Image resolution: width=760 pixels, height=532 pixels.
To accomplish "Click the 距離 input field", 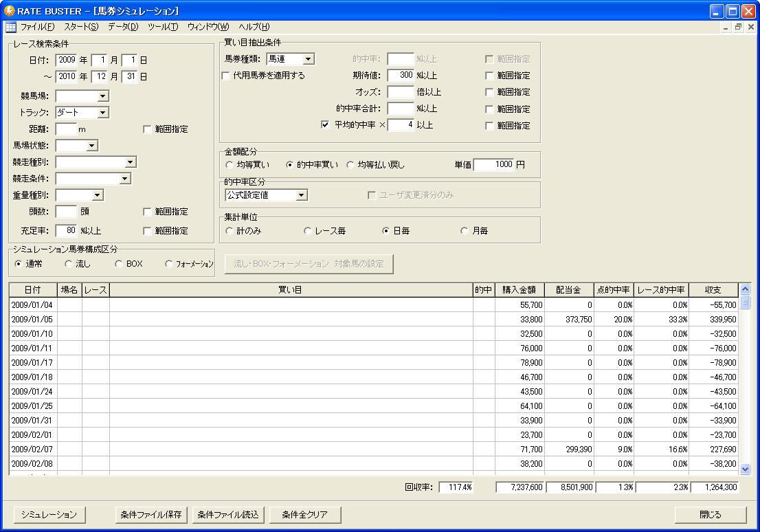I will [67, 129].
